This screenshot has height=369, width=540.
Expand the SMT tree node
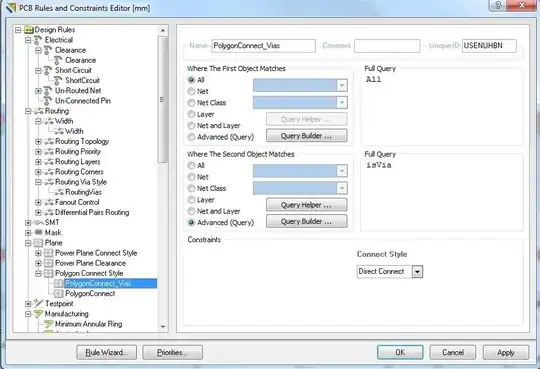[28, 223]
